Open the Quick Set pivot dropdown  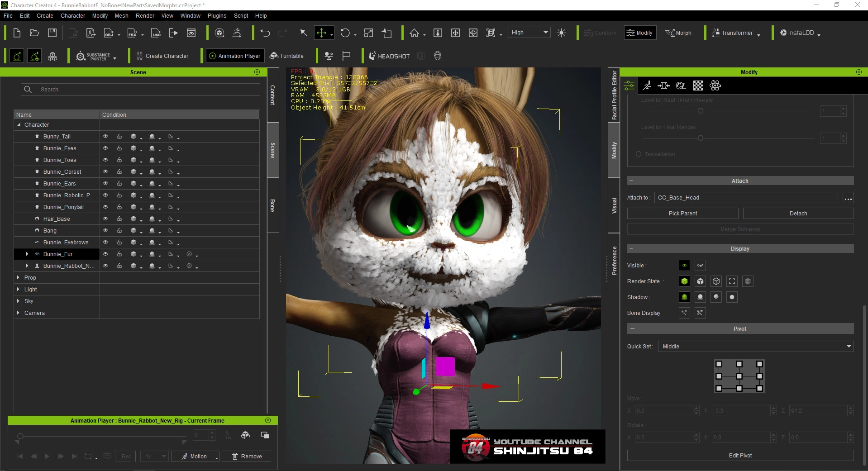pos(755,347)
